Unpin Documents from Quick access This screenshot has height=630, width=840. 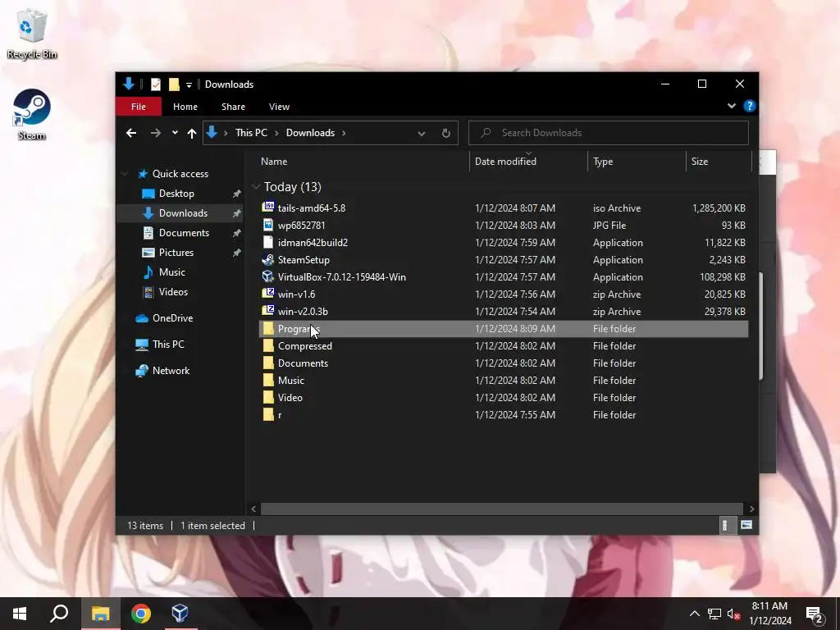236,233
